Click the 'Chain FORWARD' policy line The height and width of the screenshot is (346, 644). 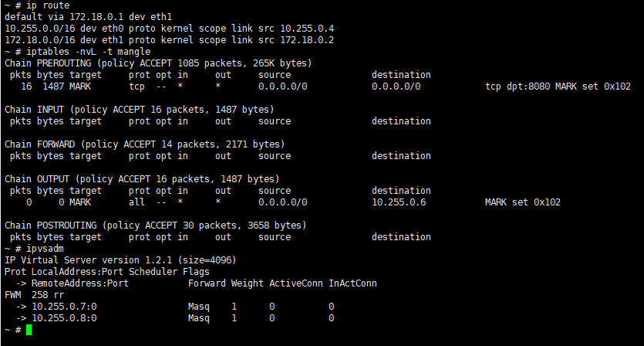click(144, 144)
